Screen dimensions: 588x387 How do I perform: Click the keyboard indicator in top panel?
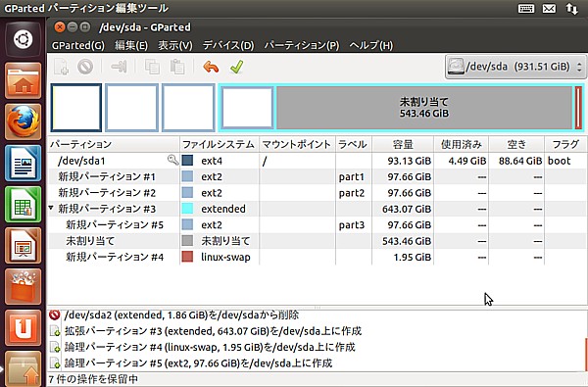coord(526,8)
